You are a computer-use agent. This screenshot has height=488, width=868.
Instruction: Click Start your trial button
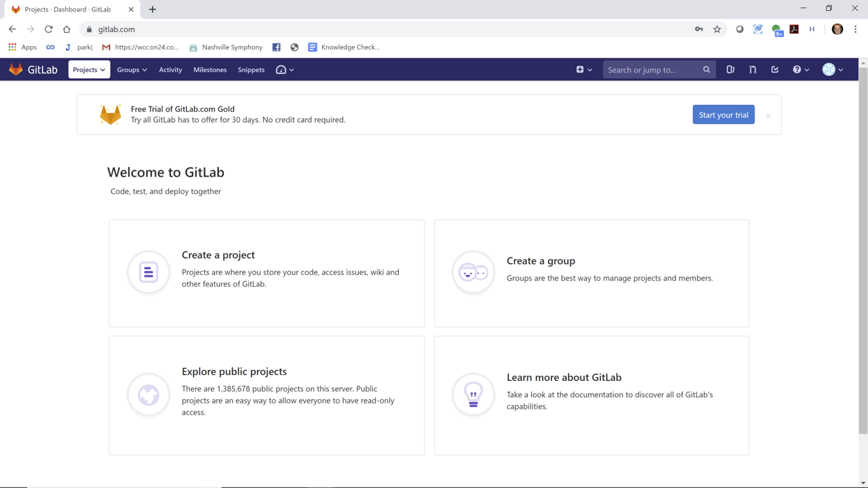[723, 115]
